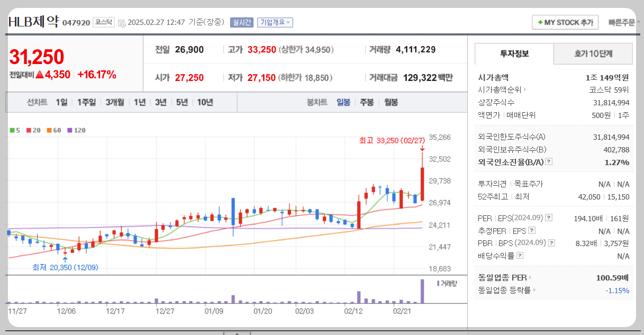Open help icon beside PER EPS(2024.09)
Screen dimensions: 644x335
click(549, 218)
